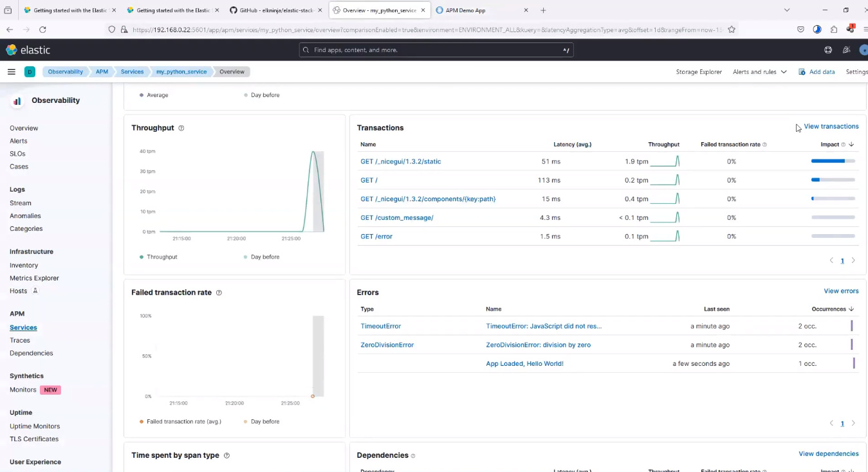Open SLOs in sidebar
The image size is (868, 472).
pos(17,154)
